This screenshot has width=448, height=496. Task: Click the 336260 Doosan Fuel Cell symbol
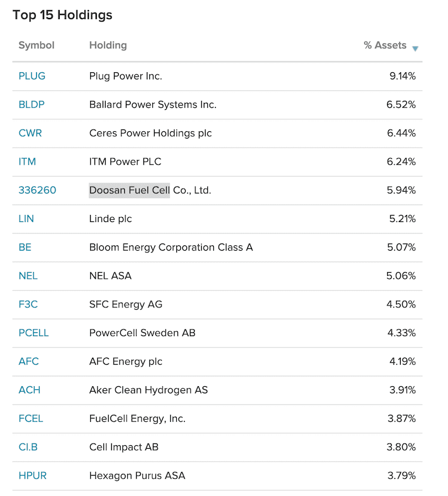click(37, 190)
